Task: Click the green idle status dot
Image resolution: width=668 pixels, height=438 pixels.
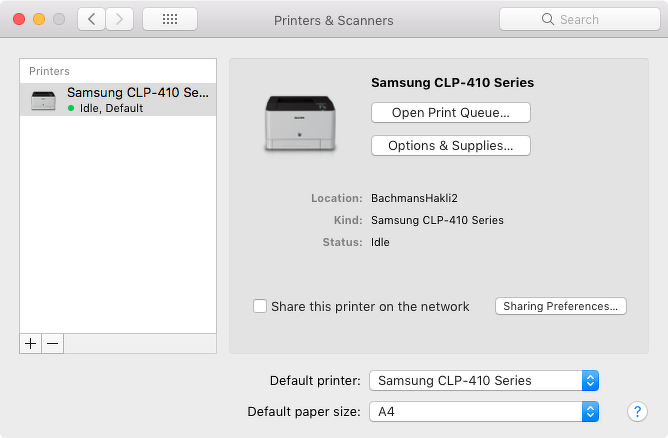Action: click(71, 108)
